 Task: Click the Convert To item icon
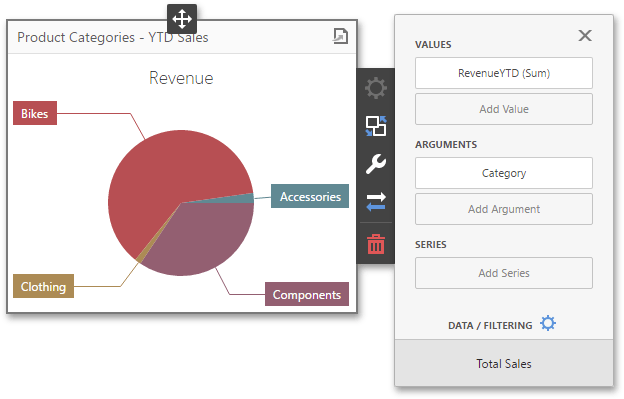point(376,126)
